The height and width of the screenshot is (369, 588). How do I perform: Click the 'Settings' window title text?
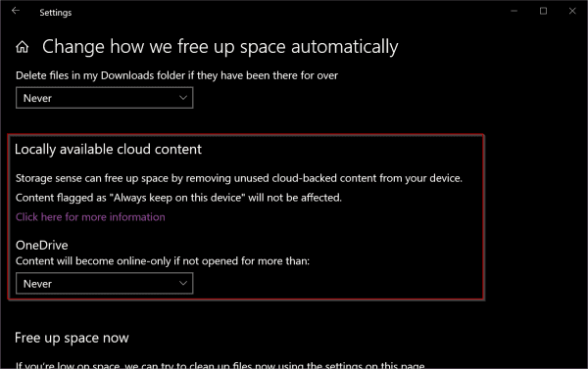(x=56, y=13)
